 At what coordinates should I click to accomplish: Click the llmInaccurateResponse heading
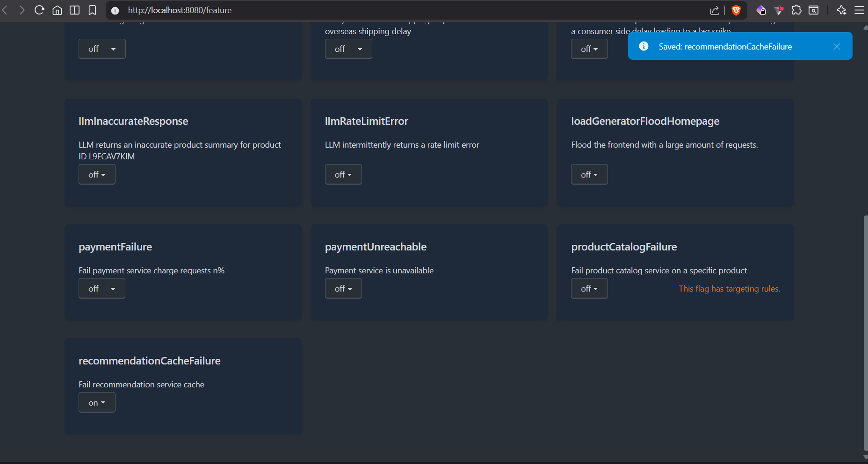(133, 121)
